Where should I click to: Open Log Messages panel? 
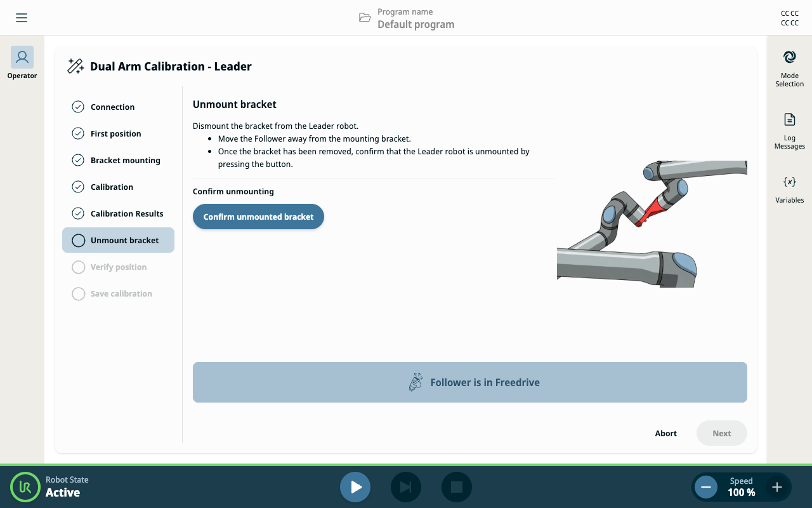coord(790,131)
